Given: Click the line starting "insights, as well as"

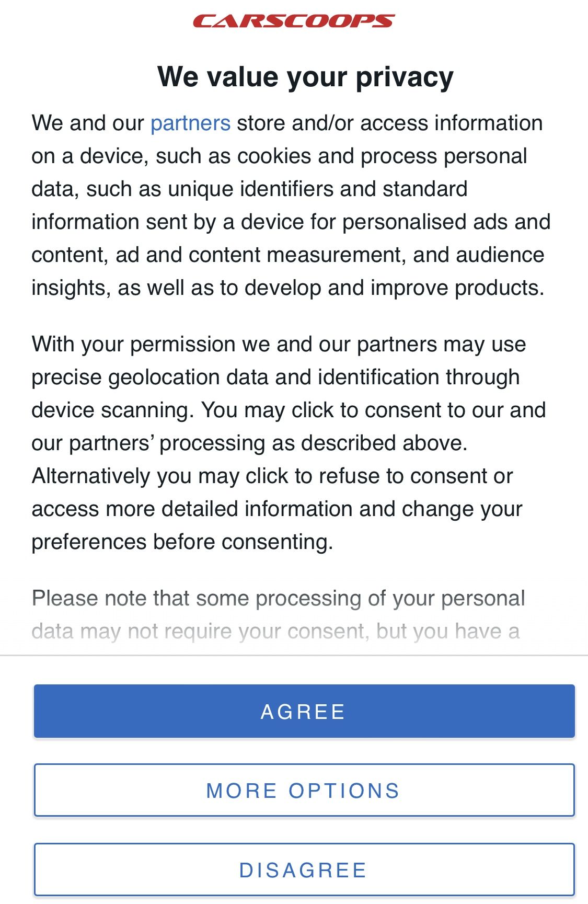Looking at the screenshot, I should pyautogui.click(x=287, y=288).
